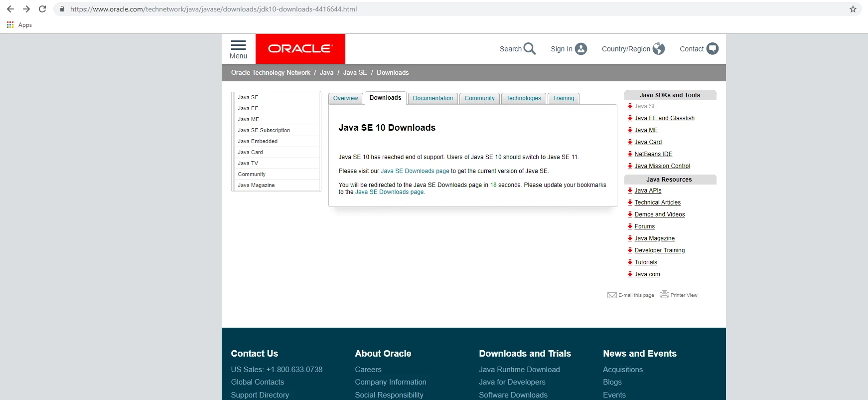868x400 pixels.
Task: Click the Java SE breadcrumb link
Action: coord(355,72)
